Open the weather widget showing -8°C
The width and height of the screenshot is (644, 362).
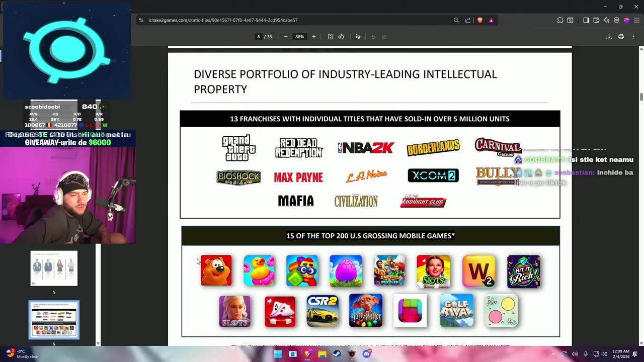23,354
